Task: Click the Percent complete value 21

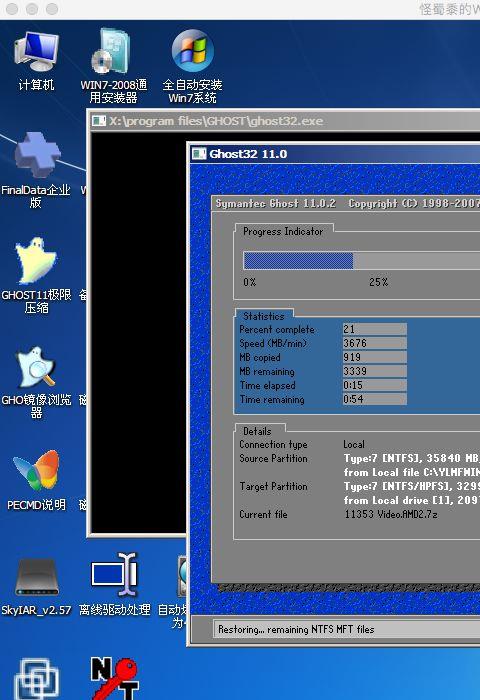Action: (375, 329)
